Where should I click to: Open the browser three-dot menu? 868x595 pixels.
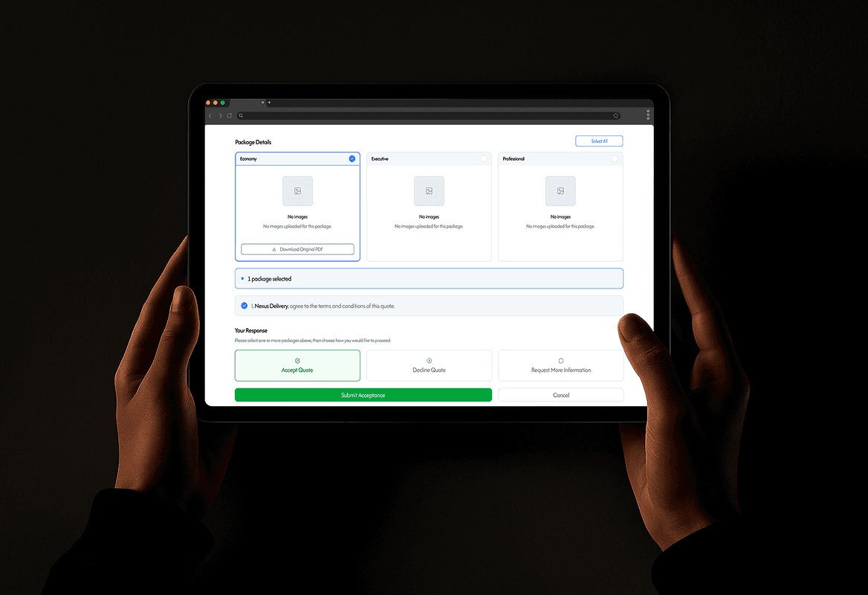tap(648, 115)
